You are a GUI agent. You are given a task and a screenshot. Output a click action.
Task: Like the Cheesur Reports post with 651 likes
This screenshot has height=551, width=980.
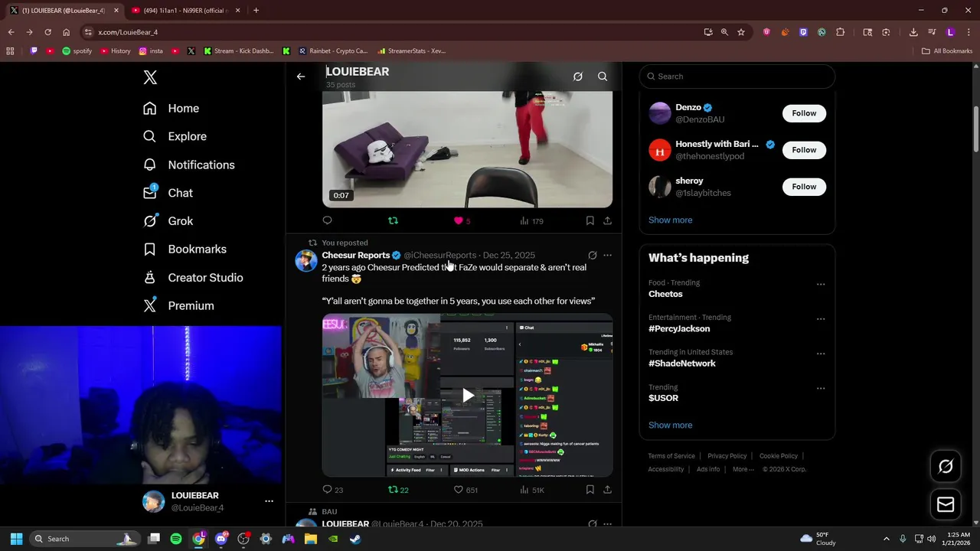tap(465, 490)
